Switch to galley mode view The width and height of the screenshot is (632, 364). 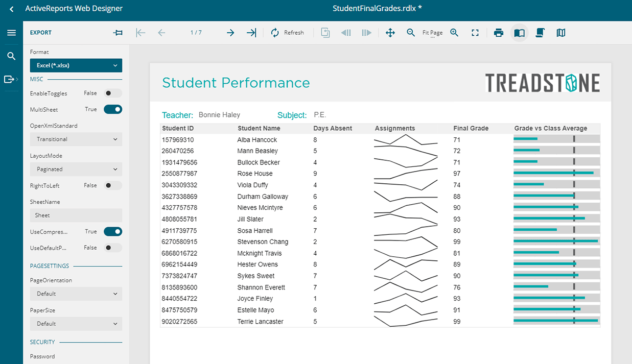(560, 33)
